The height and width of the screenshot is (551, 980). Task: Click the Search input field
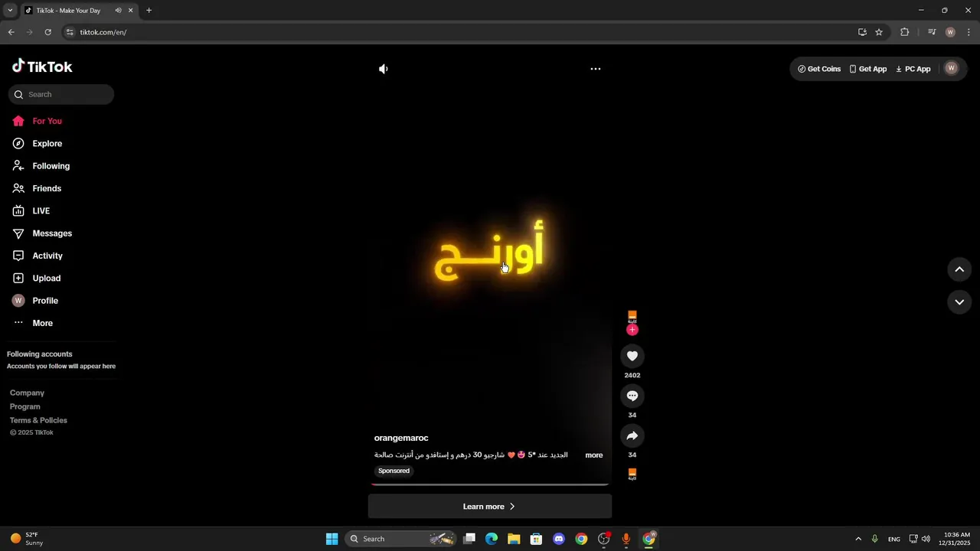click(61, 94)
